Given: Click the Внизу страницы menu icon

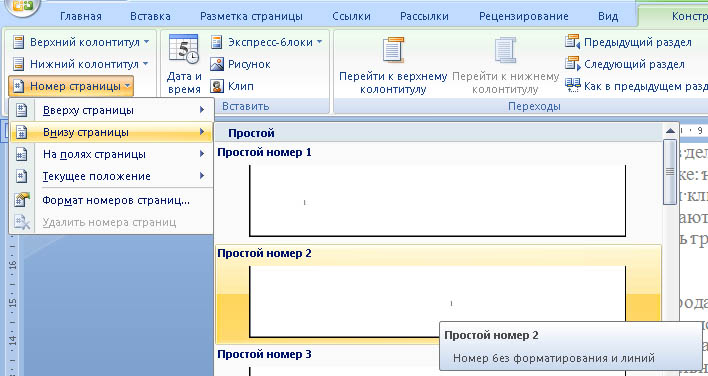Looking at the screenshot, I should 22,132.
